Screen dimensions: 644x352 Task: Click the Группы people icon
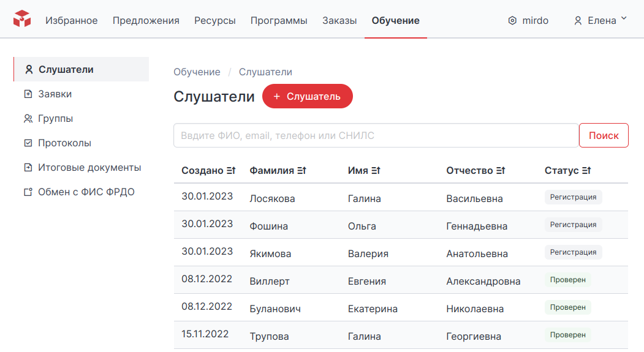click(x=28, y=119)
